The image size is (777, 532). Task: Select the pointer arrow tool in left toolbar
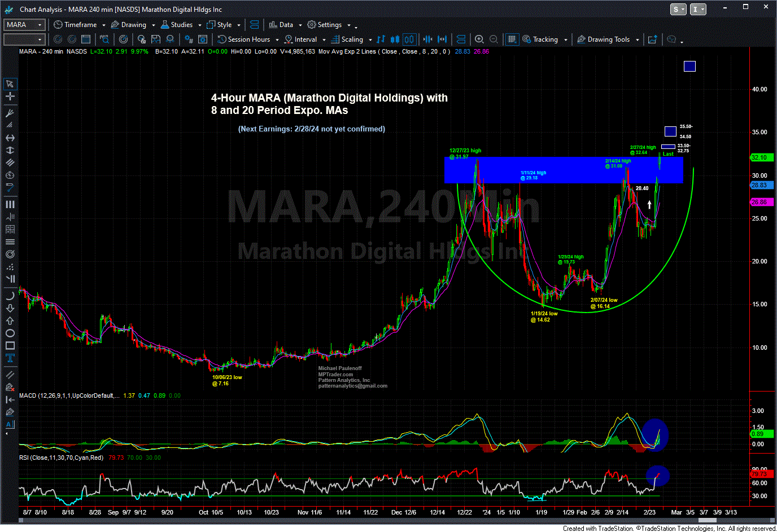(10, 84)
